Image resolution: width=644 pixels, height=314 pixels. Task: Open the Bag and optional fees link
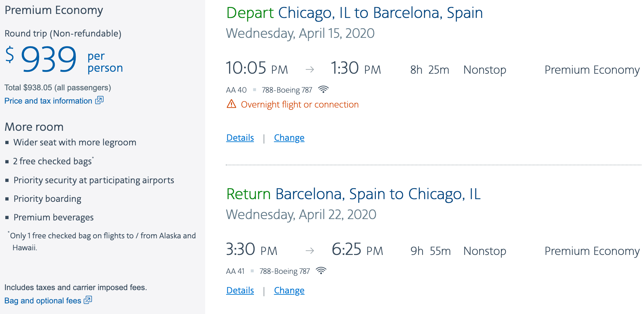tap(43, 301)
